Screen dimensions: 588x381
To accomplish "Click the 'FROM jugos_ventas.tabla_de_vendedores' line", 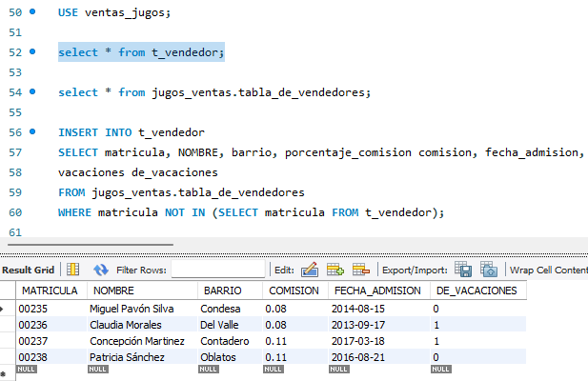I will pyautogui.click(x=181, y=192).
